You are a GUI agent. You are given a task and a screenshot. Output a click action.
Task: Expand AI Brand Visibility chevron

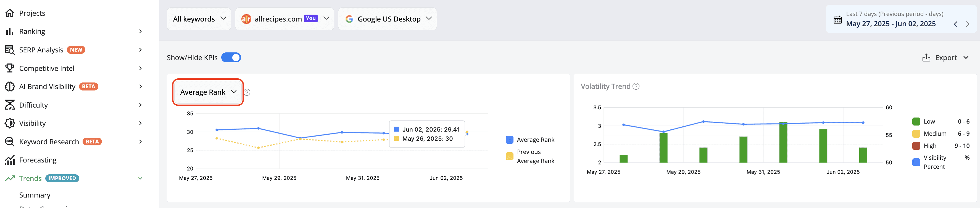pyautogui.click(x=140, y=87)
